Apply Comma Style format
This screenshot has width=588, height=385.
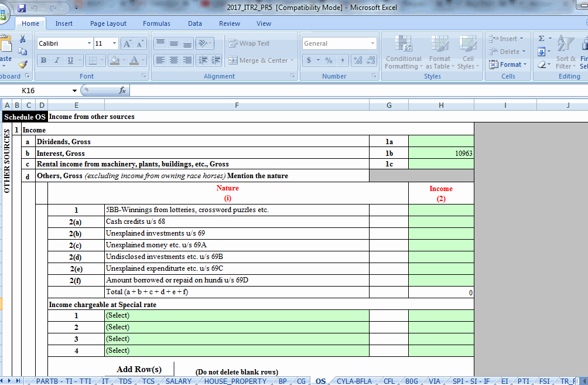coord(342,60)
